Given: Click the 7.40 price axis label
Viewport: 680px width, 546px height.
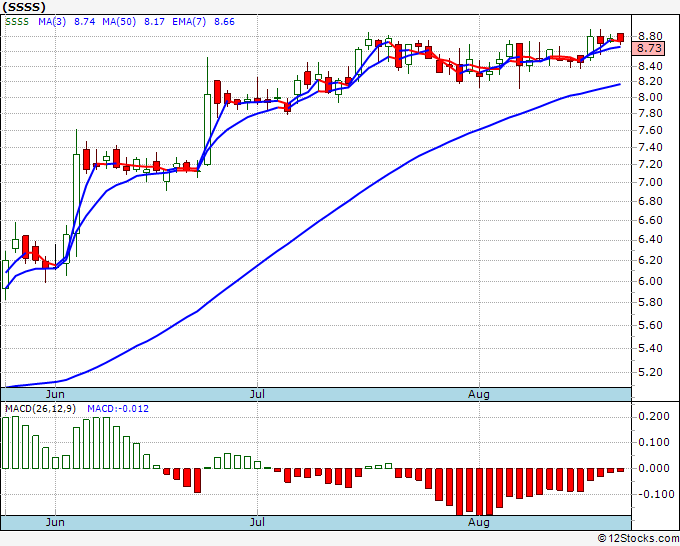Looking at the screenshot, I should coord(650,147).
